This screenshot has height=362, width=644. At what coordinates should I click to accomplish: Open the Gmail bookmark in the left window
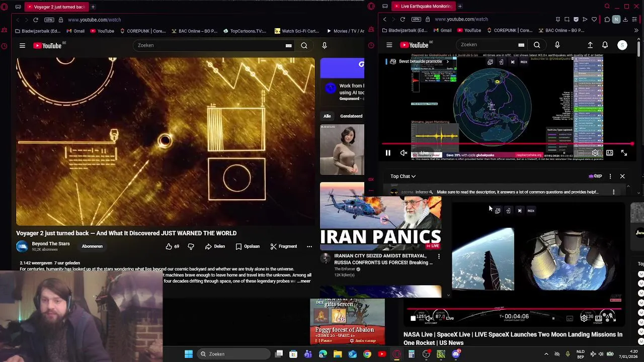tap(75, 31)
